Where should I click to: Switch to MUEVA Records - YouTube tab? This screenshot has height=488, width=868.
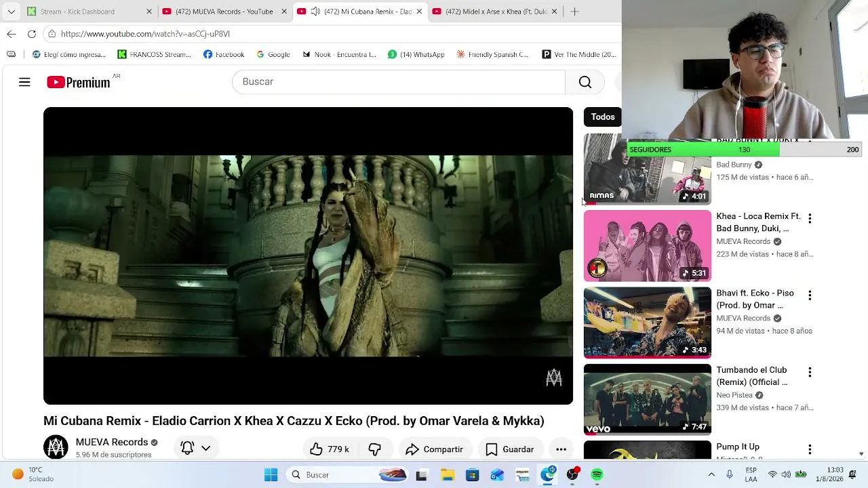224,12
